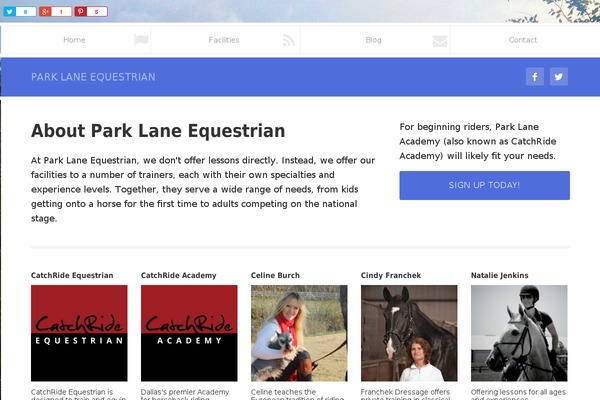Click the CatchRide Academy logo image
This screenshot has width=600, height=400.
click(x=189, y=333)
